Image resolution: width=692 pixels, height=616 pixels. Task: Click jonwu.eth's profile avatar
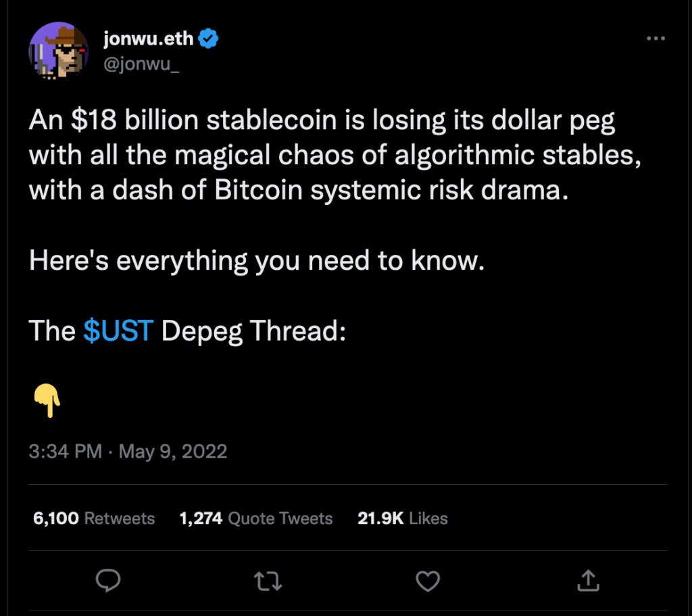tap(59, 51)
